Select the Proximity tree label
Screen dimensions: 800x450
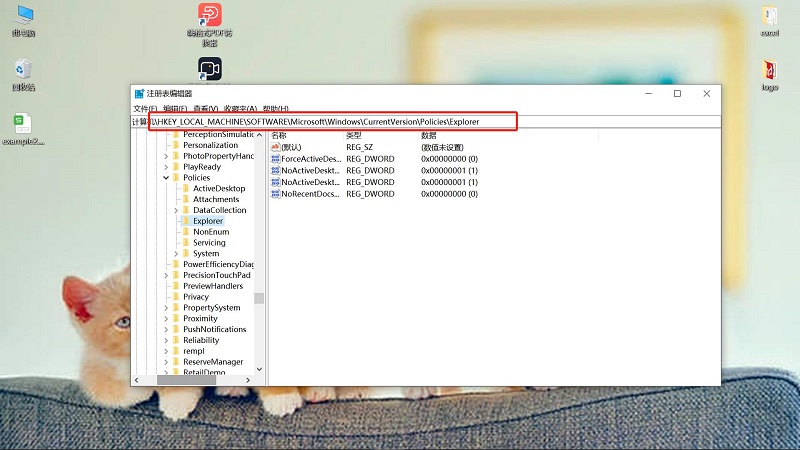point(201,318)
